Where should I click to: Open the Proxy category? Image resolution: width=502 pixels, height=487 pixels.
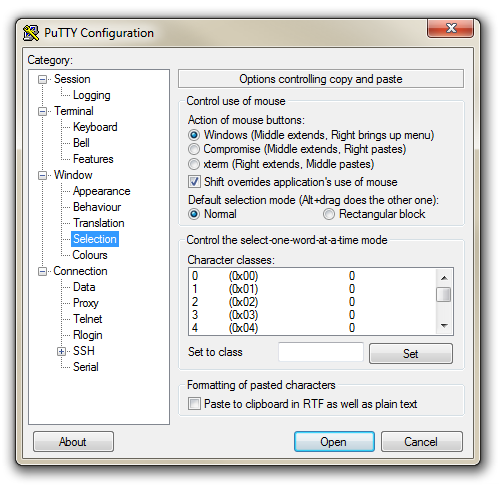(86, 303)
